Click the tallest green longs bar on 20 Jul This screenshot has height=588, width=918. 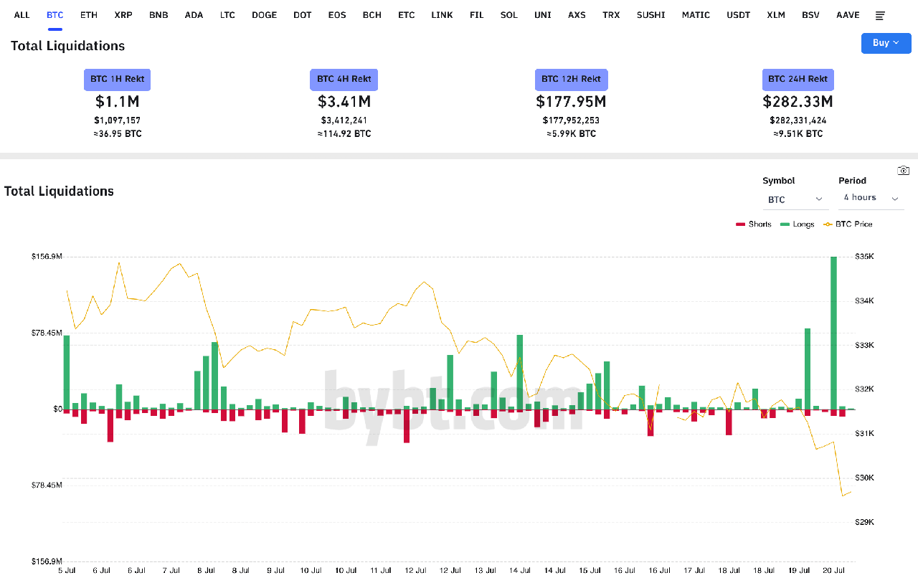(833, 333)
